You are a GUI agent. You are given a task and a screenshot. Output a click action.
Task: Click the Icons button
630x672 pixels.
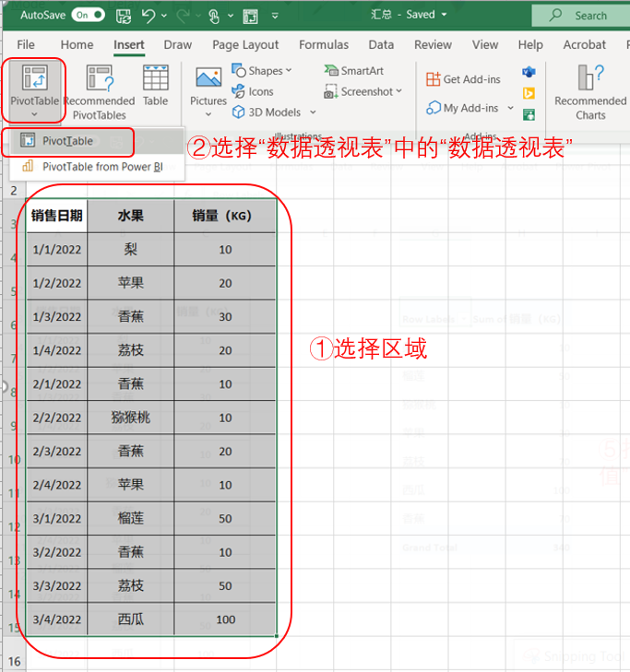(252, 91)
